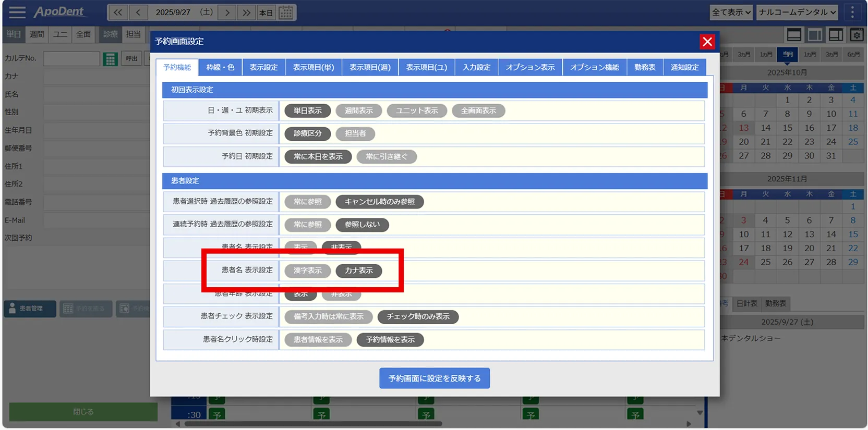Viewport: 868px width, 430px height.
Task: Enable 常に引き継ぐ for reservation date
Action: coord(386,156)
